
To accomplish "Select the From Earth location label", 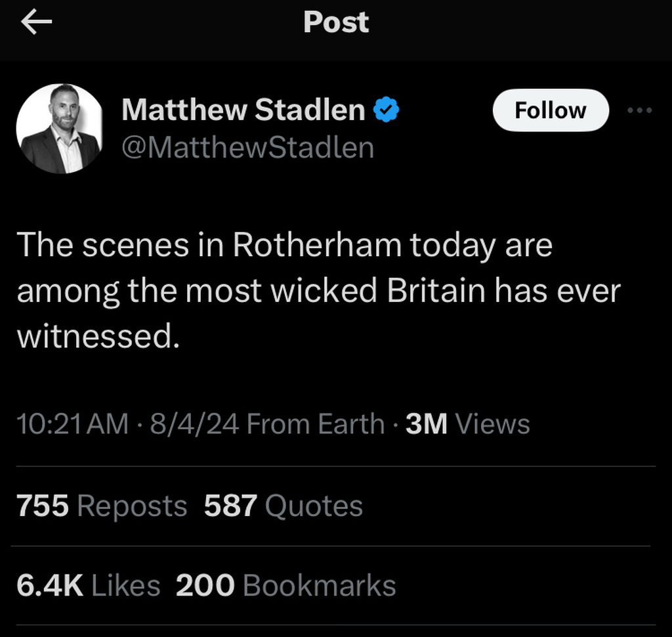I will [316, 424].
